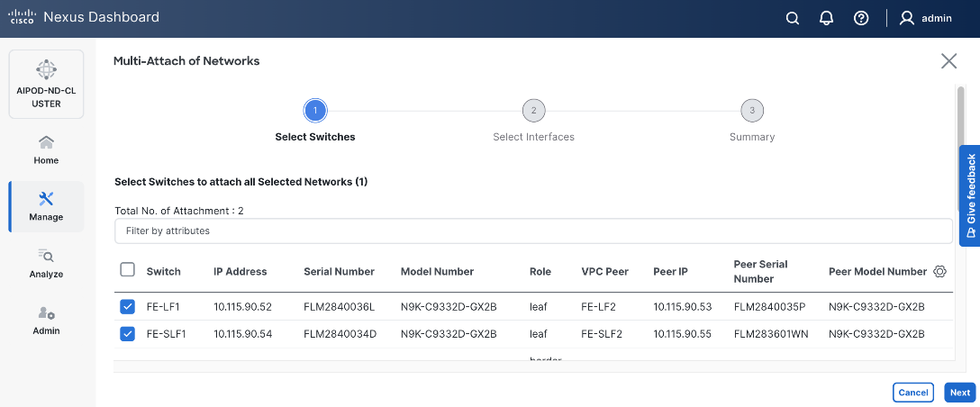The width and height of the screenshot is (980, 407).
Task: Toggle the select-all switches header checkbox
Action: click(x=128, y=270)
